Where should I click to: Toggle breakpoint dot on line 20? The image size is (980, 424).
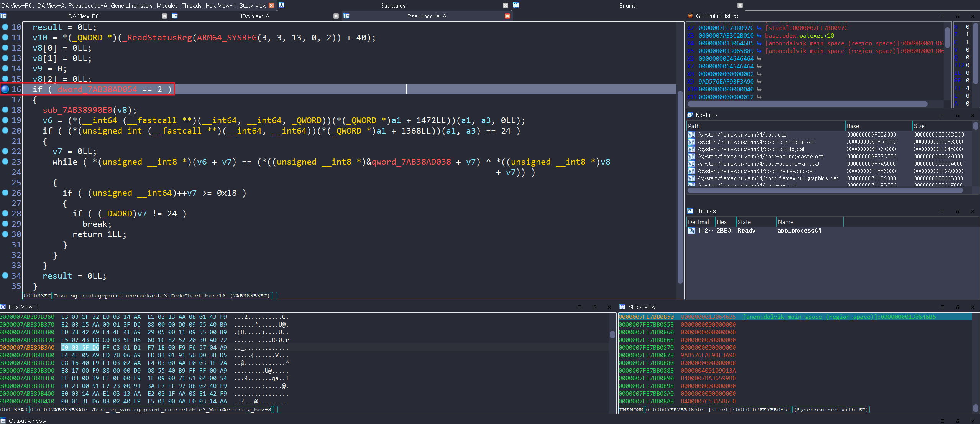point(5,130)
